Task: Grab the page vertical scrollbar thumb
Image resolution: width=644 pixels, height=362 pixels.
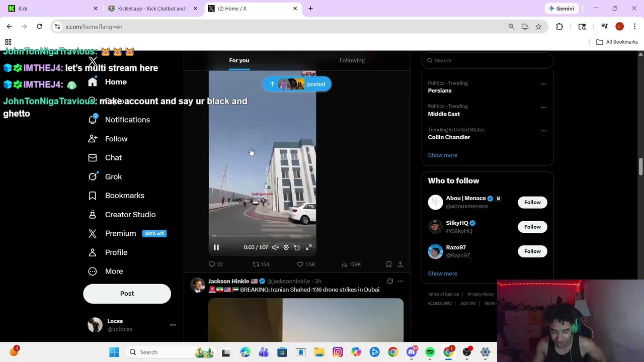Action: (x=640, y=167)
